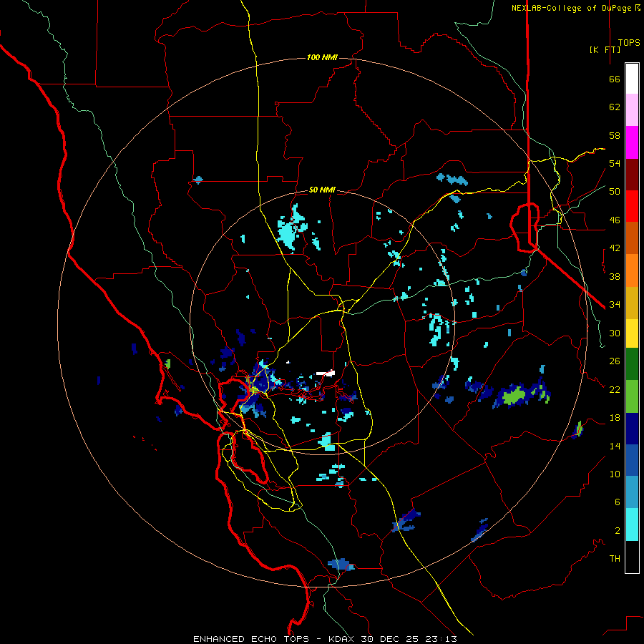
Task: Click the TH threshold legend label
Action: [615, 559]
